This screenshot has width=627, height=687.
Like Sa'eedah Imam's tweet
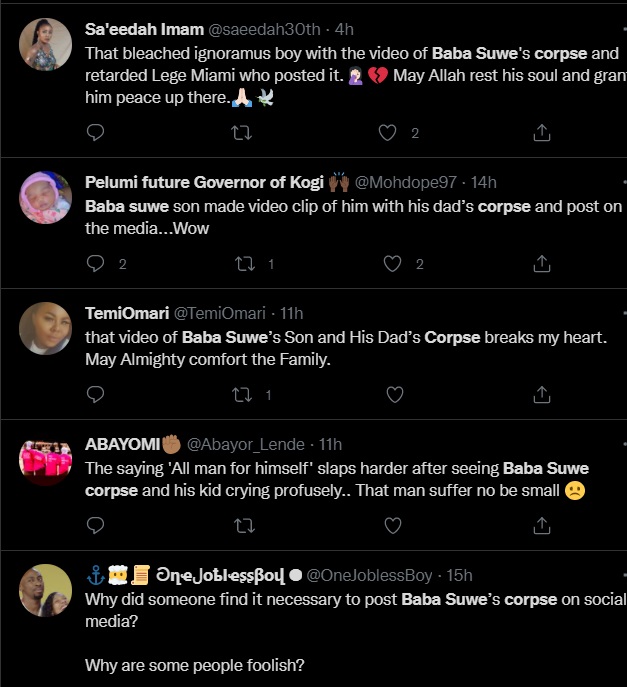(x=388, y=132)
